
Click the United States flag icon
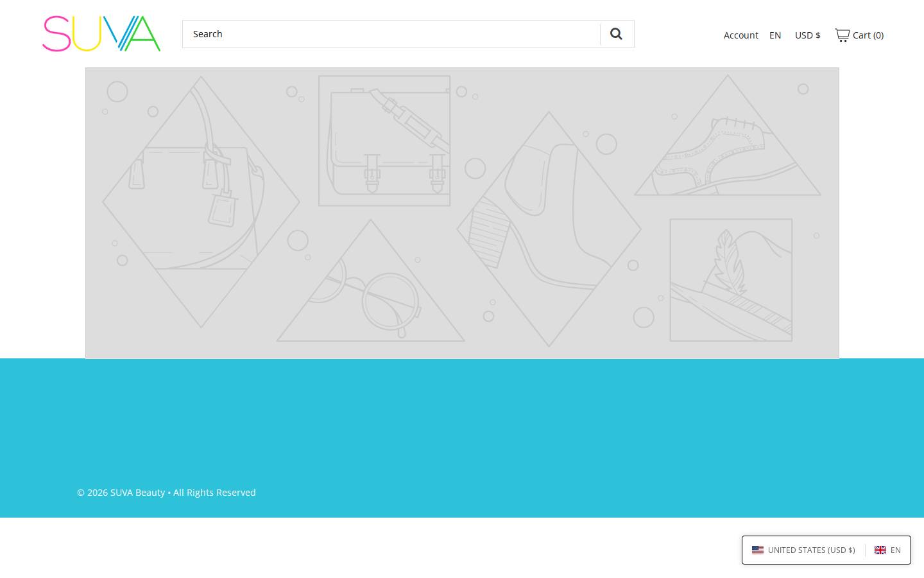pyautogui.click(x=758, y=550)
